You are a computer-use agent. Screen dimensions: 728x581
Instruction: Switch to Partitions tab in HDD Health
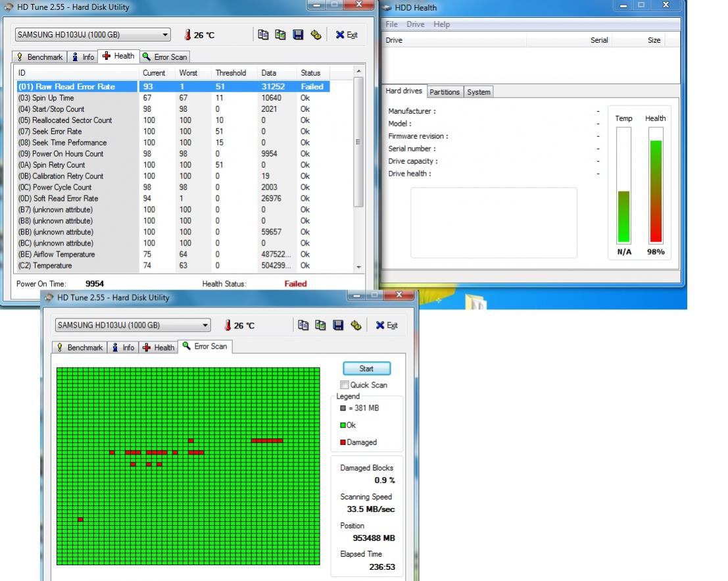(445, 92)
